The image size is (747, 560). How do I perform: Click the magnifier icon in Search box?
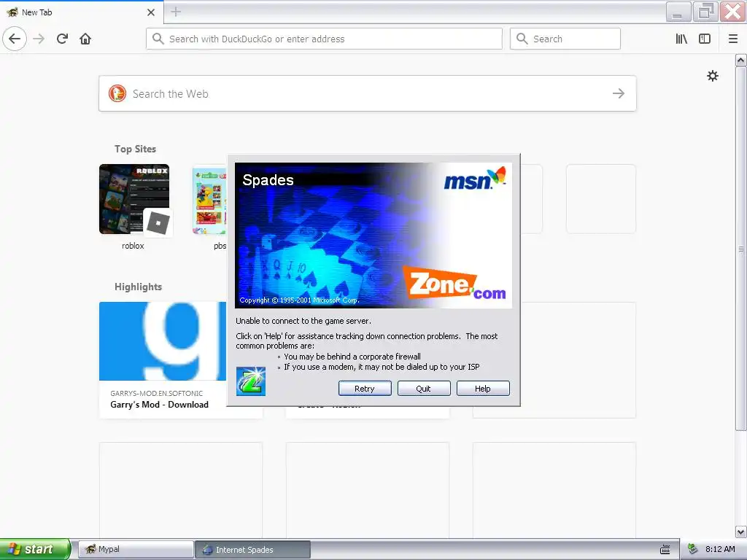522,39
